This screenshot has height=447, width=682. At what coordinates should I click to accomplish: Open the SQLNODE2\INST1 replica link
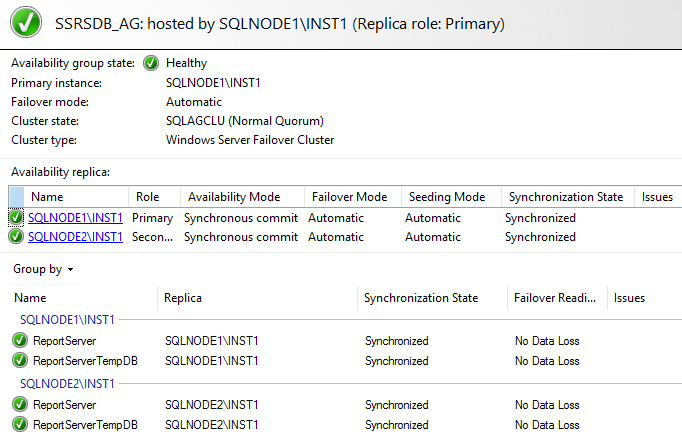click(x=75, y=237)
